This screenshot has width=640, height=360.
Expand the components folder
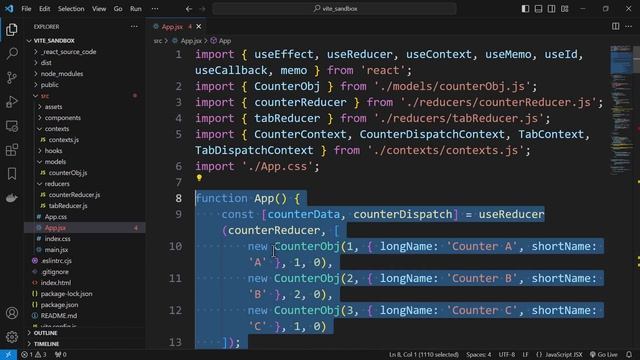pos(85,118)
